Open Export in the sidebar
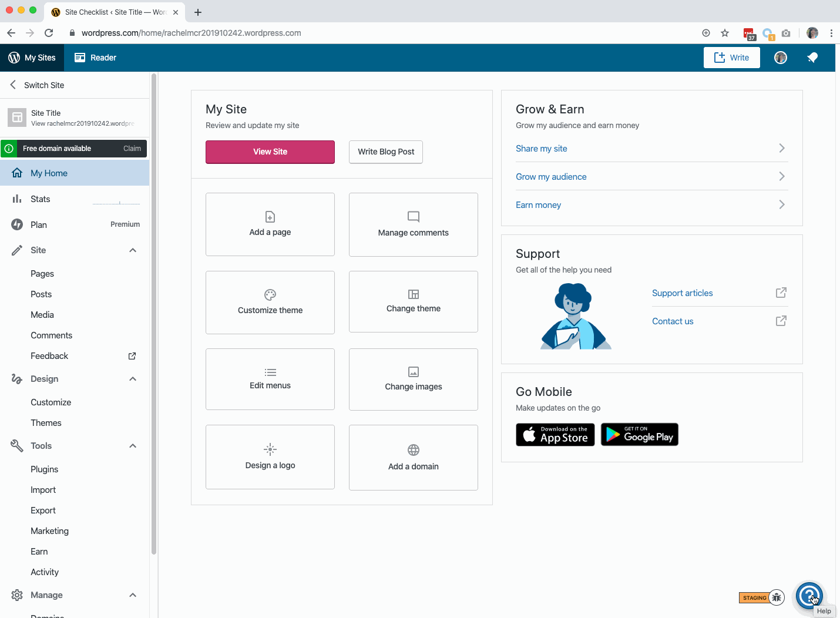Viewport: 840px width, 618px height. (x=43, y=510)
